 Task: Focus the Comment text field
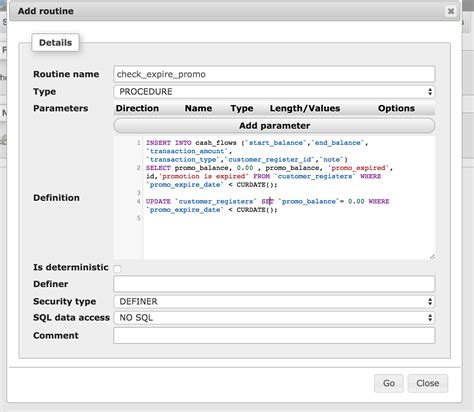click(274, 335)
